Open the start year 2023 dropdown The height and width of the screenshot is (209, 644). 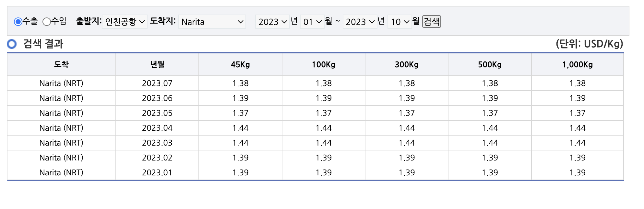[x=272, y=22]
